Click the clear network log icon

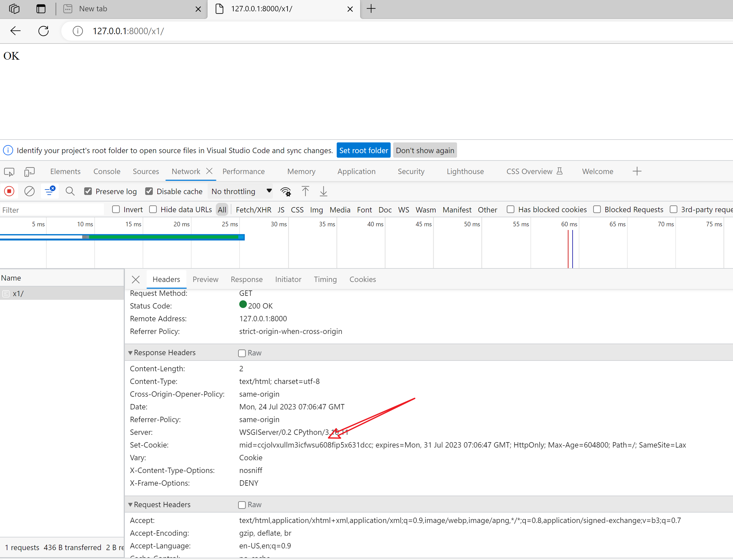point(29,191)
